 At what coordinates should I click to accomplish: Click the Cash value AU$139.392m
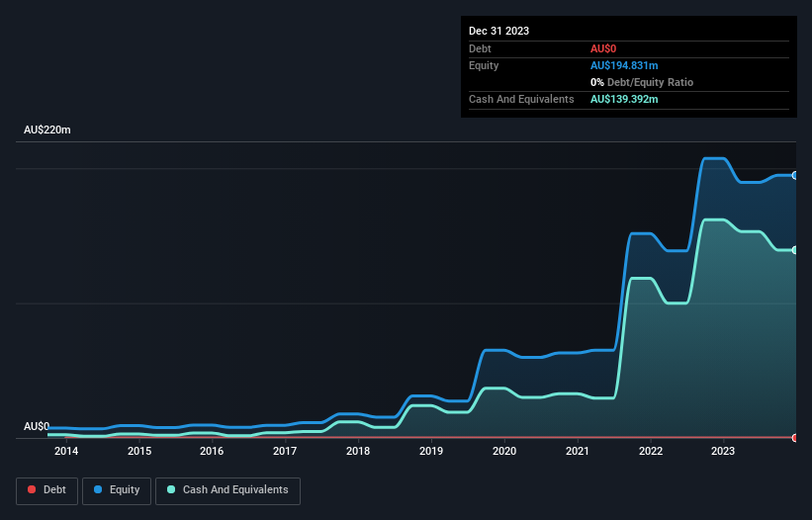[624, 99]
